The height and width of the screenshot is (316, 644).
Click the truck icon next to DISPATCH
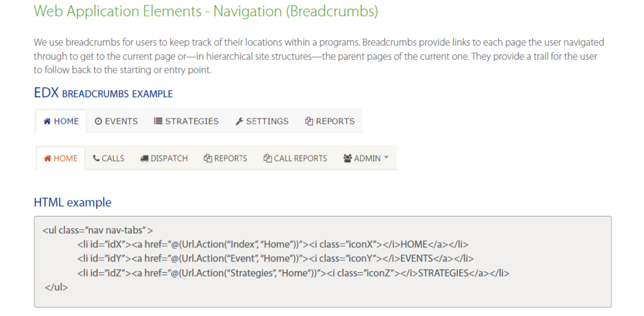coord(146,158)
